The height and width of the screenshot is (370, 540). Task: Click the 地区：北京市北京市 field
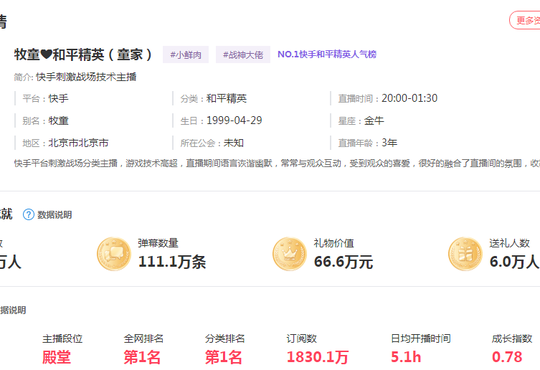pyautogui.click(x=65, y=143)
